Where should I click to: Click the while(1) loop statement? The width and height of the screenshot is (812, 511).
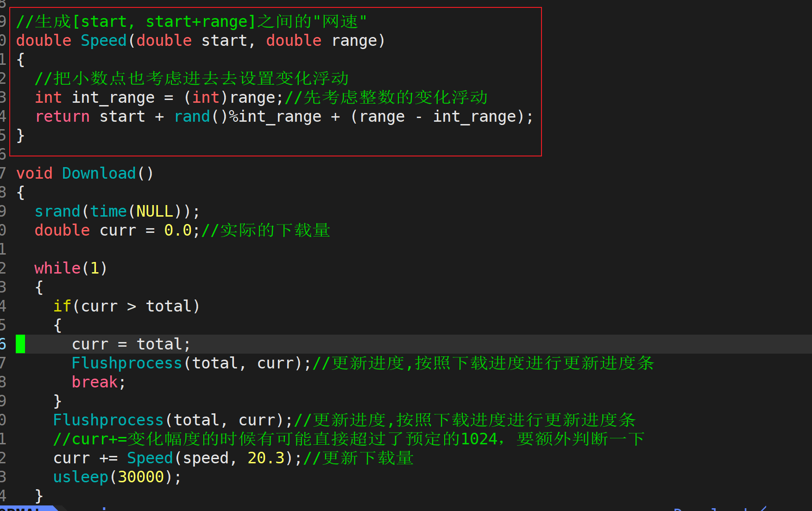click(71, 268)
